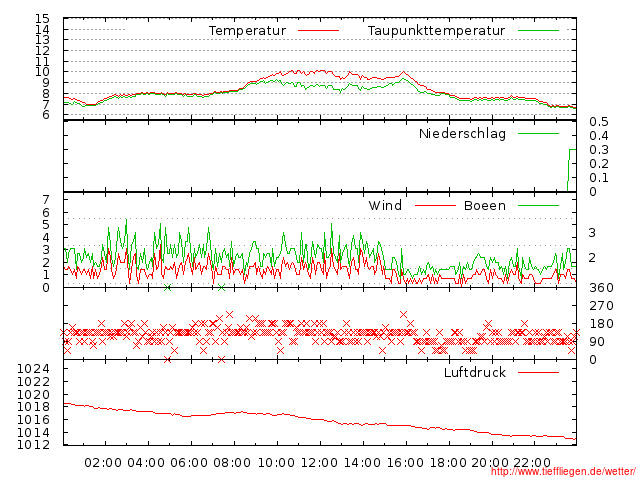The height and width of the screenshot is (480, 640).
Task: Click the 22:00 time axis label
Action: pos(532,463)
